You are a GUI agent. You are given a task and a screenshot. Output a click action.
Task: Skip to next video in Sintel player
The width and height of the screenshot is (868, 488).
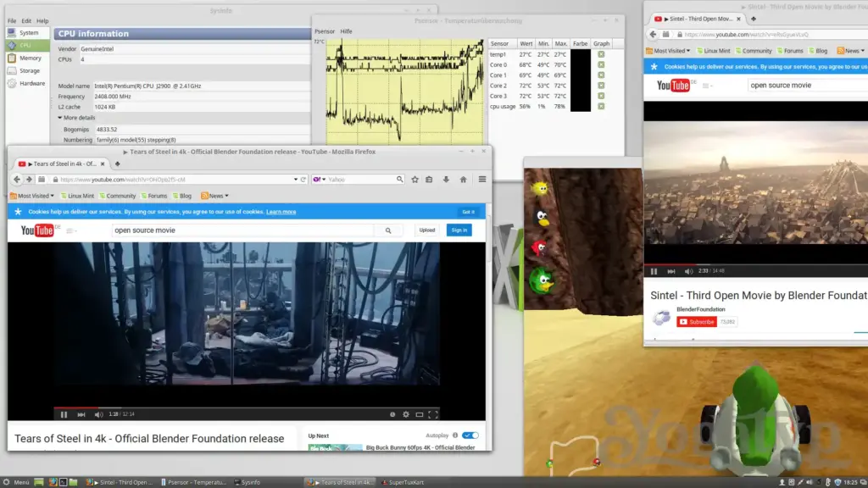coord(671,271)
